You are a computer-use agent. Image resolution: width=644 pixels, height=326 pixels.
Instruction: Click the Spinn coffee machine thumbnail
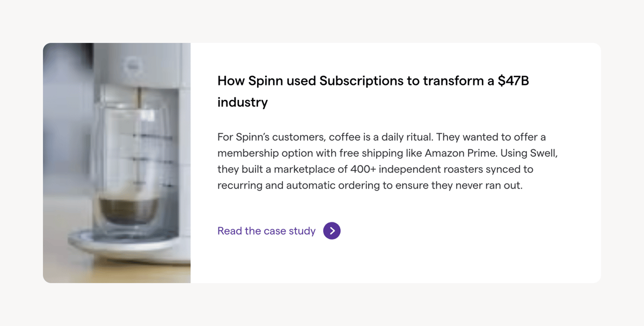click(116, 163)
